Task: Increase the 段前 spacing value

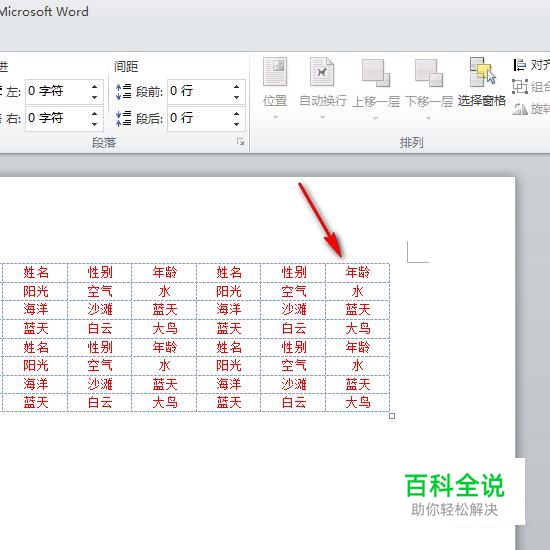Action: (x=236, y=86)
